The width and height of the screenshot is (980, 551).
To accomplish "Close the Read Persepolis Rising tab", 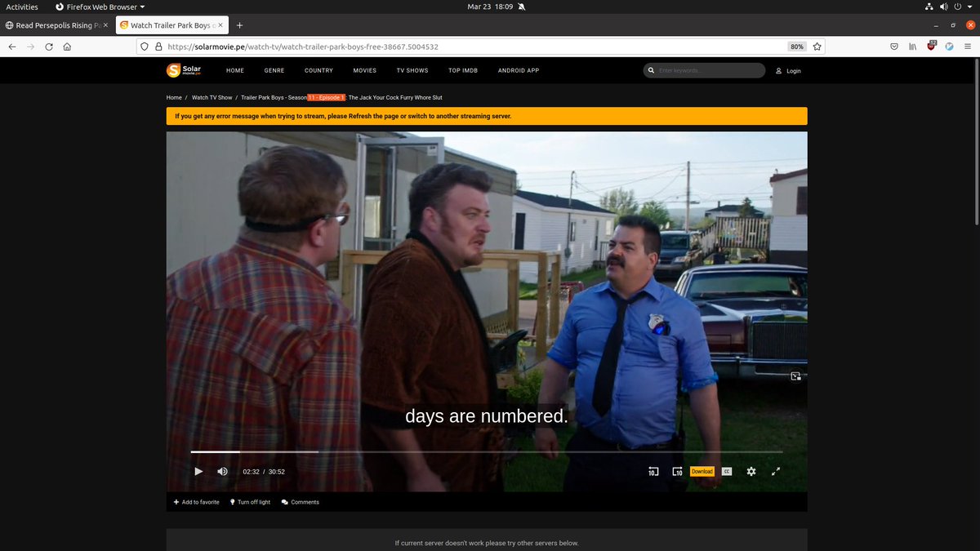I will pyautogui.click(x=105, y=25).
